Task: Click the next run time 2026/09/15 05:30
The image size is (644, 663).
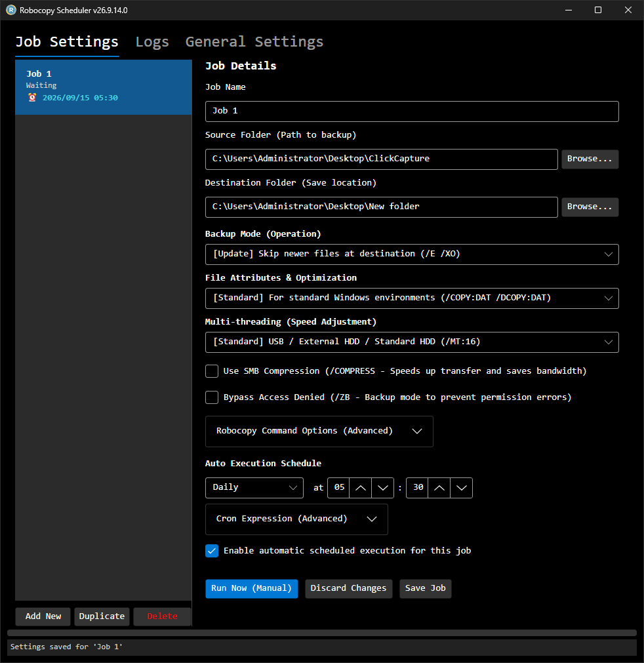Action: coord(80,98)
